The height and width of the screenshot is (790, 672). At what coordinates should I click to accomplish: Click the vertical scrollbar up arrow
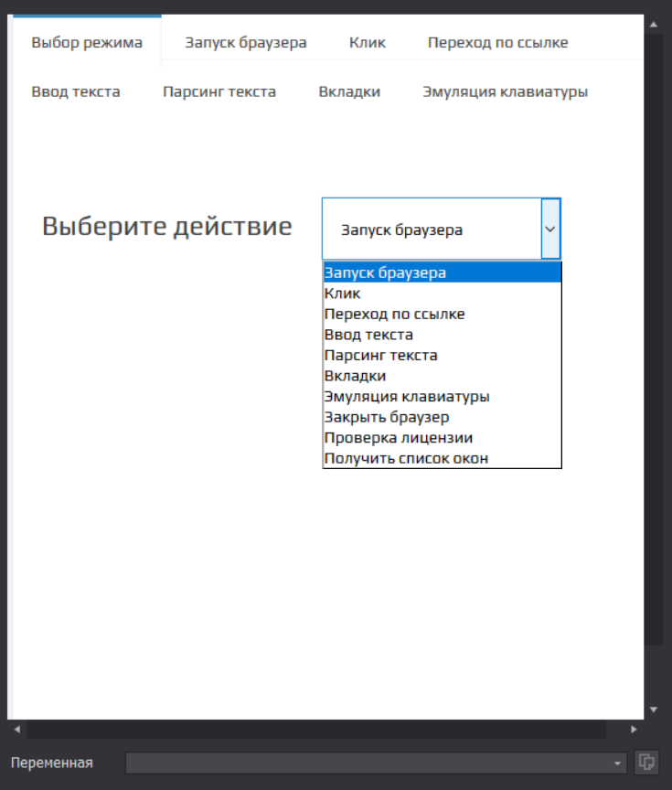pos(654,24)
